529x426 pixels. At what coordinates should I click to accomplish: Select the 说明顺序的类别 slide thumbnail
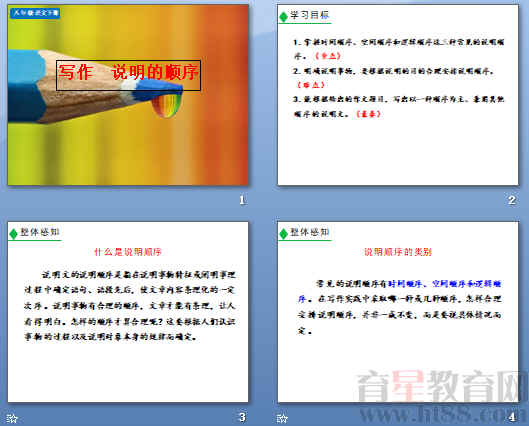point(398,312)
